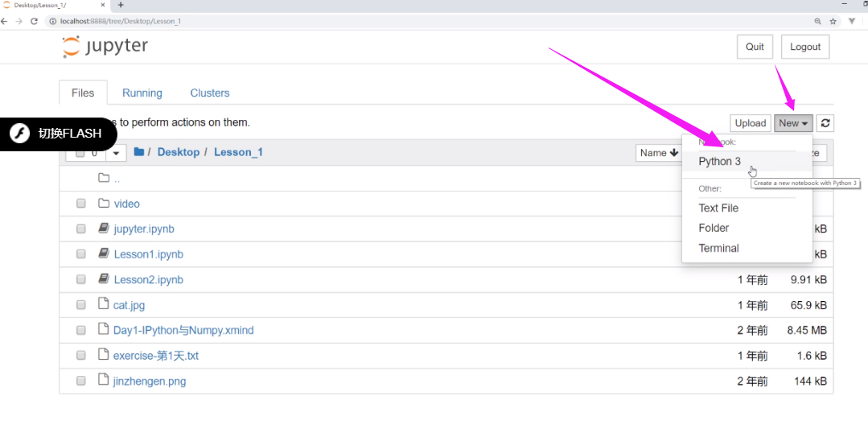
Task: Click the browser address bar URL
Action: (x=121, y=21)
